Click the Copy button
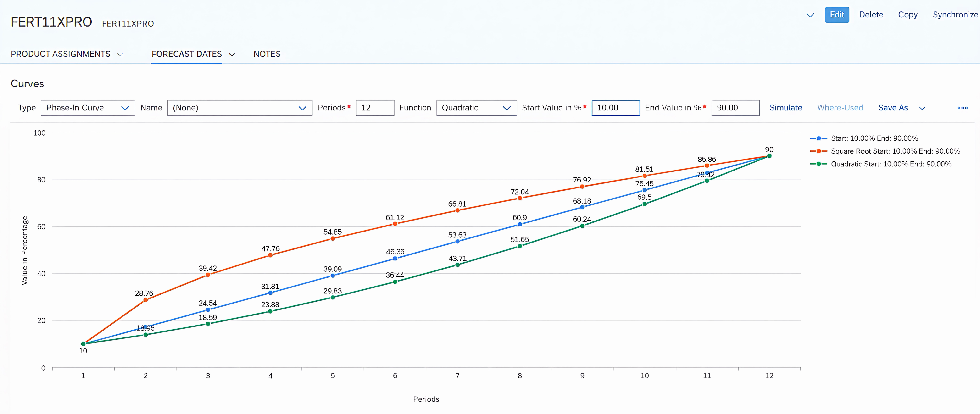The image size is (980, 414). coord(907,15)
